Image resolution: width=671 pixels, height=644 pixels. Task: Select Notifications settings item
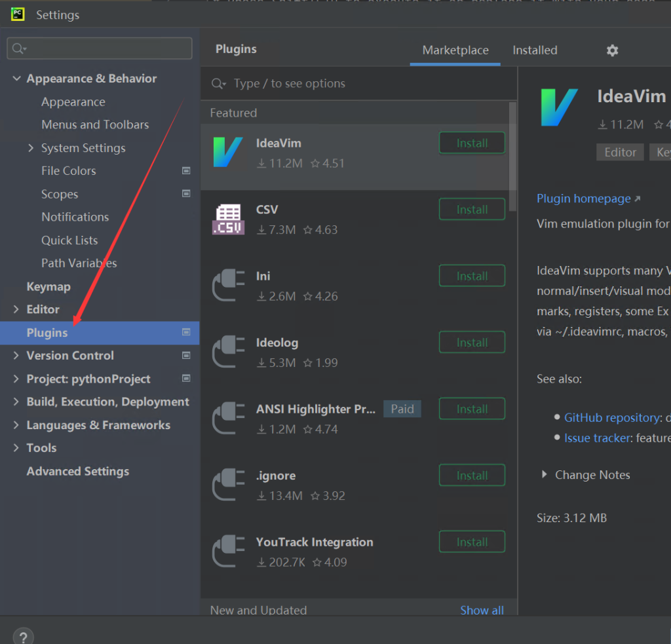coord(75,217)
